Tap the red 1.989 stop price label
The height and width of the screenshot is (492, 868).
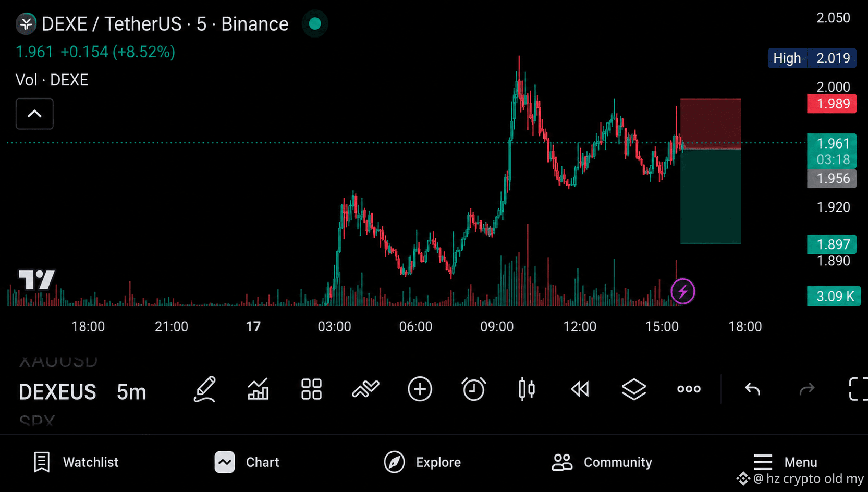[832, 104]
